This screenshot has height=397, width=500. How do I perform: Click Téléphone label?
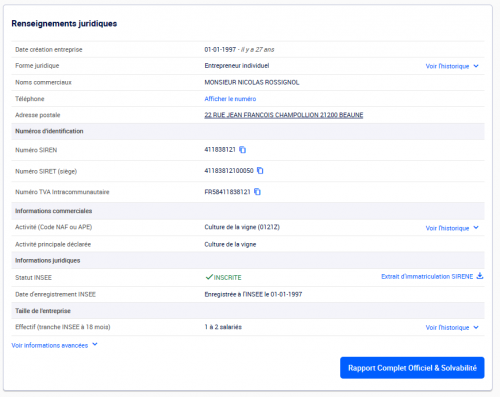30,99
